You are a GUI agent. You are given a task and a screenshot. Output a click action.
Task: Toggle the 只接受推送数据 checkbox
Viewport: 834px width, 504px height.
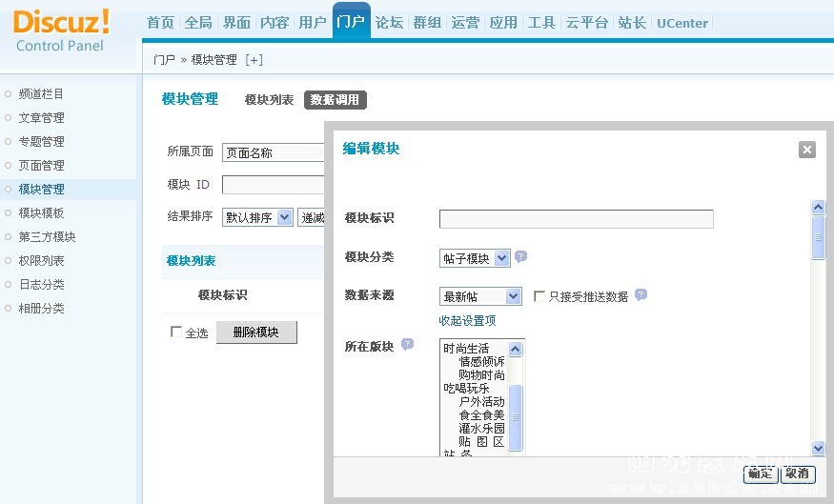(x=539, y=296)
